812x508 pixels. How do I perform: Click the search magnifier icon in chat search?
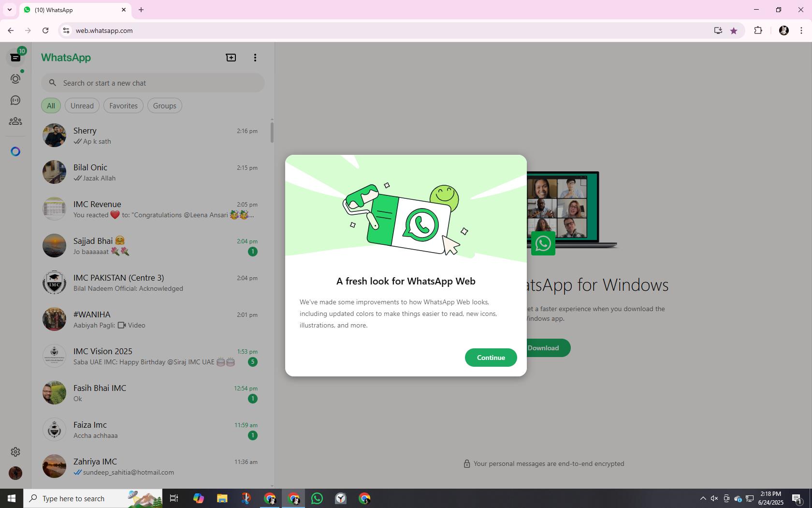click(x=53, y=83)
